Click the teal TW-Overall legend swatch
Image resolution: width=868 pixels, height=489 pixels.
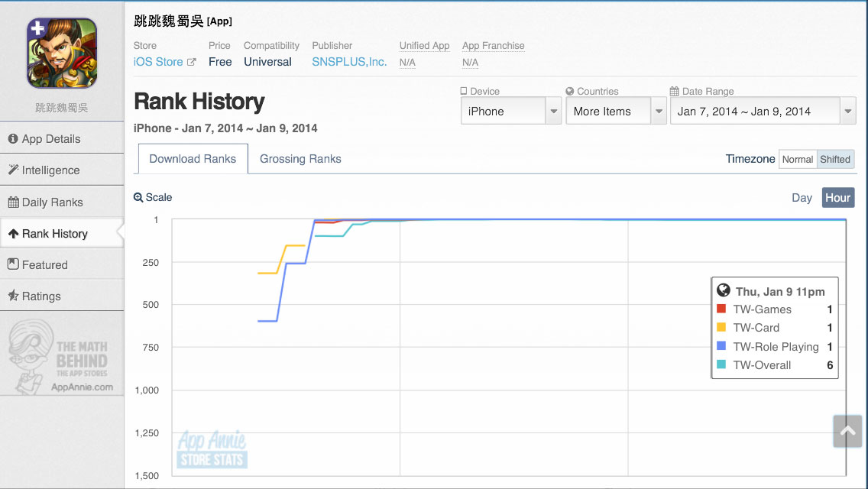coord(721,364)
